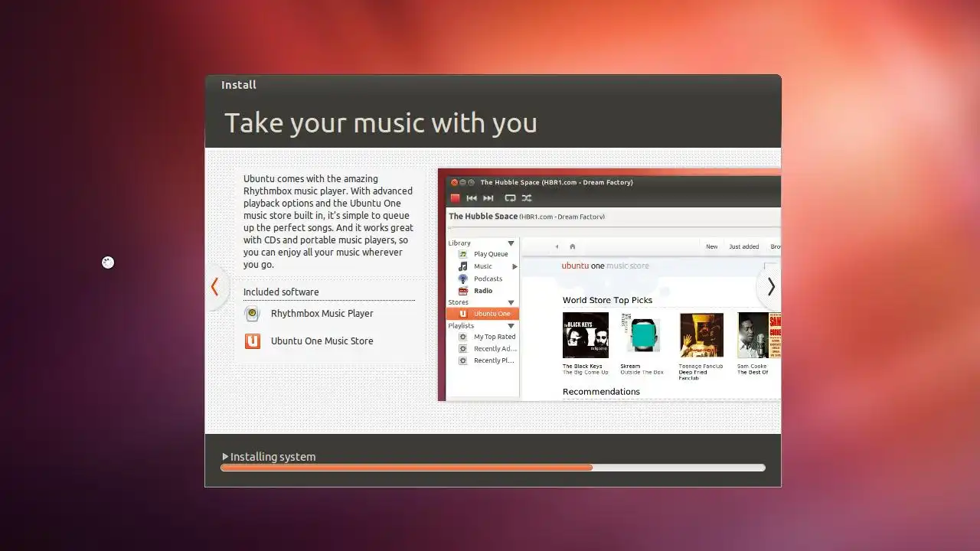Click the Included software heading
980x551 pixels.
coord(281,292)
